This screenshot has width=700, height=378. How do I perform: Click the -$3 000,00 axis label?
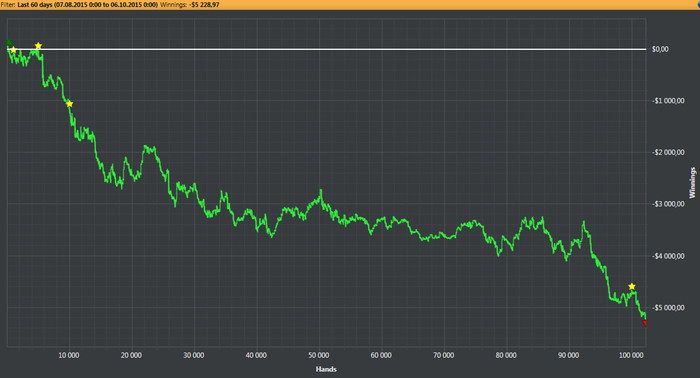[668, 204]
